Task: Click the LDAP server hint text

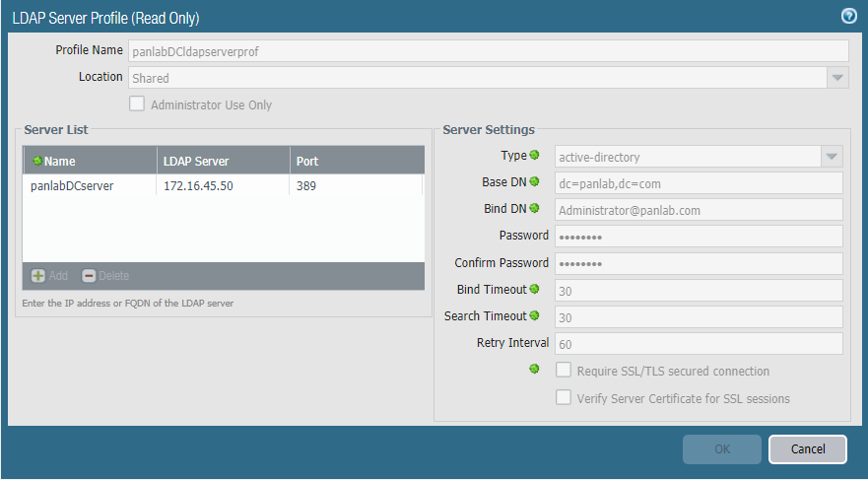Action: tap(128, 303)
